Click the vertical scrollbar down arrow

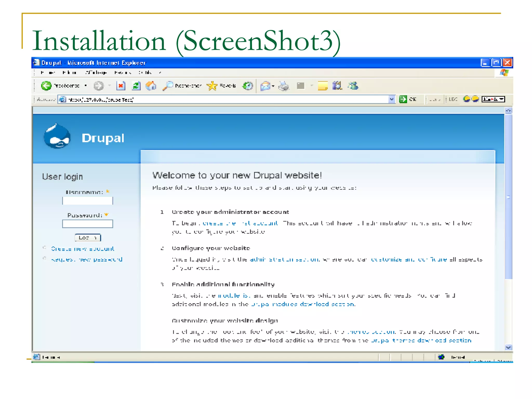pos(508,347)
